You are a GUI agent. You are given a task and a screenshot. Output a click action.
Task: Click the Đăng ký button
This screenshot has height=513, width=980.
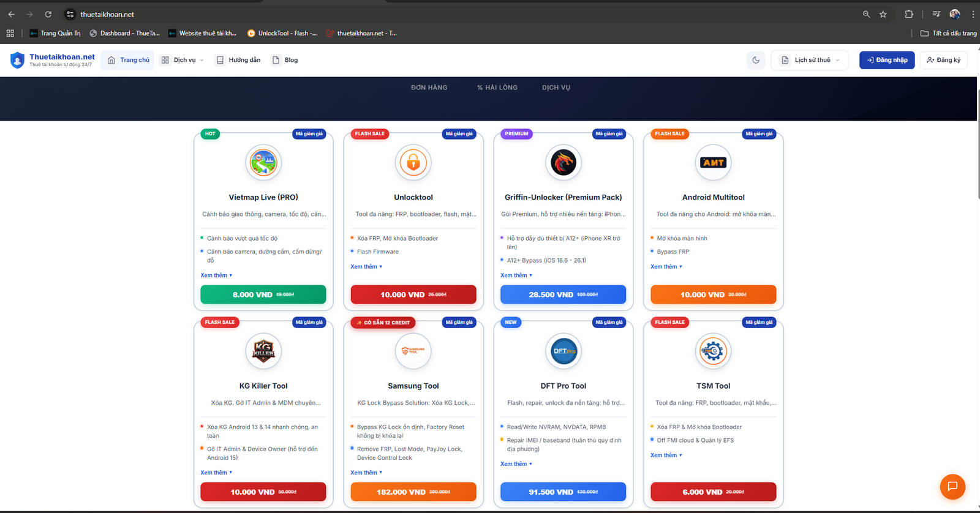pyautogui.click(x=943, y=60)
